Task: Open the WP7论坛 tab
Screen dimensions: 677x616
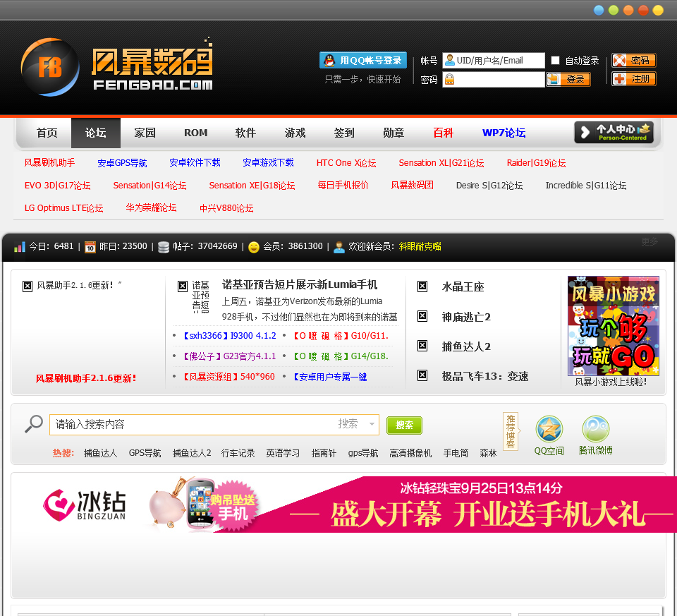Action: click(x=504, y=133)
